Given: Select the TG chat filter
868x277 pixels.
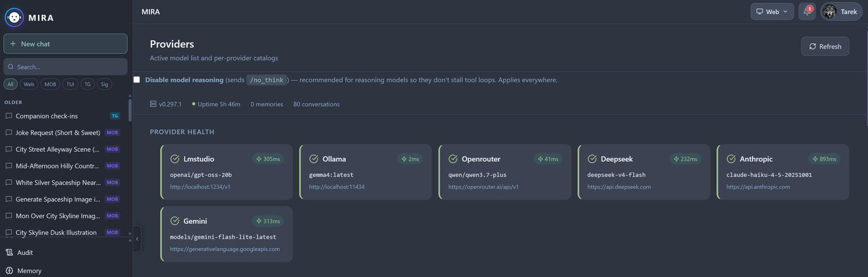Looking at the screenshot, I should pos(87,84).
